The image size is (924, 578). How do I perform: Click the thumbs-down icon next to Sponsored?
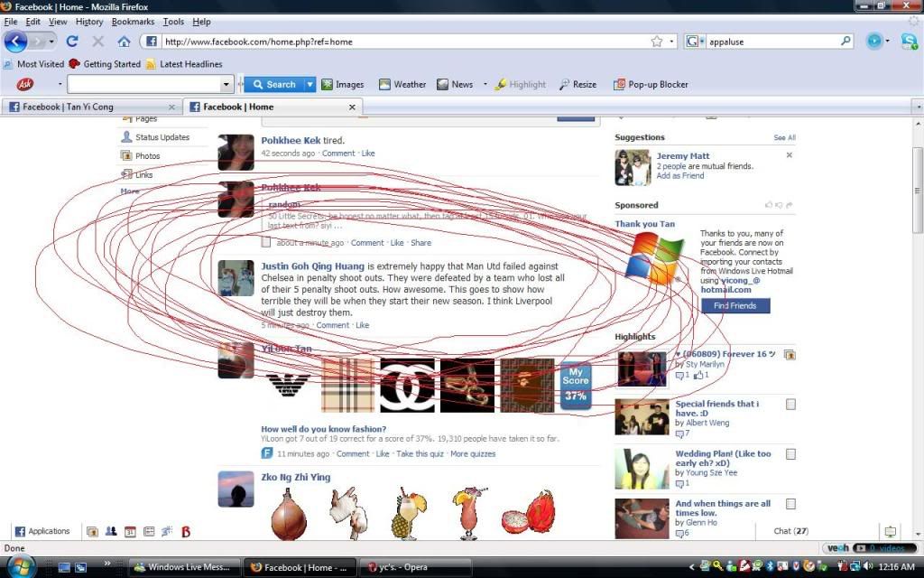pos(779,205)
